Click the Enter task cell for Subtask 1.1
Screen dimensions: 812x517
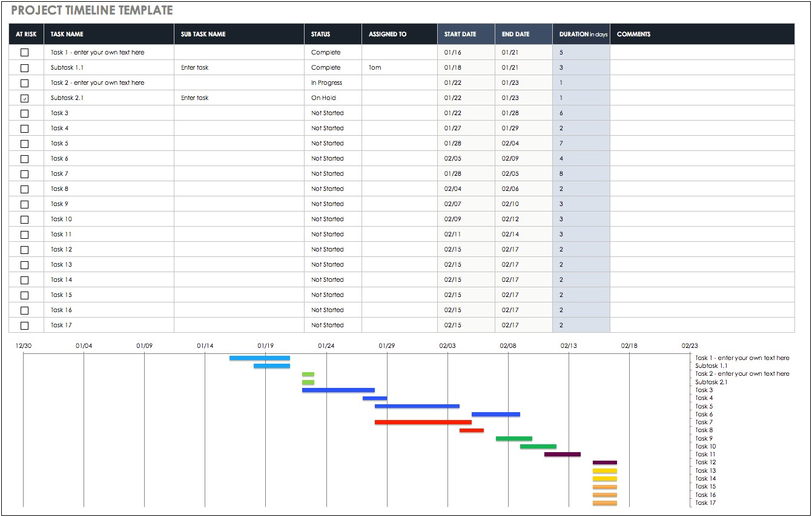click(239, 67)
